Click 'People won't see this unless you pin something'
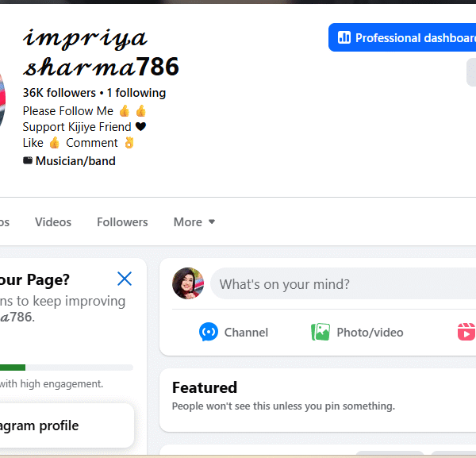This screenshot has width=476, height=458. click(x=283, y=406)
